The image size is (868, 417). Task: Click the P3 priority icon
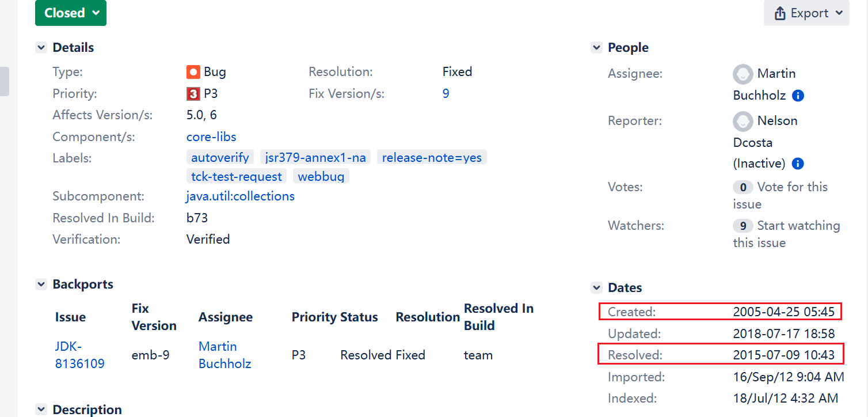[193, 94]
